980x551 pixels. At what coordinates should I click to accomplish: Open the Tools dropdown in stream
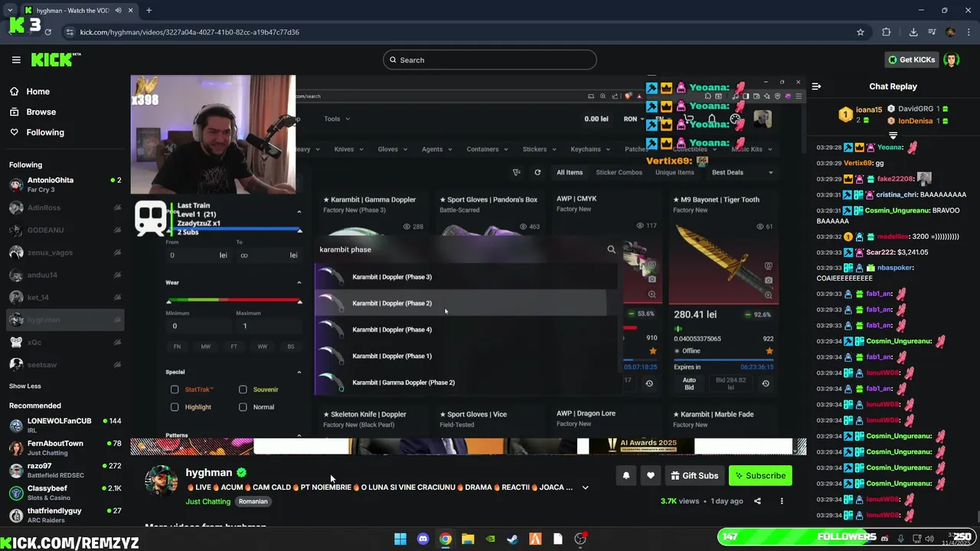click(336, 119)
